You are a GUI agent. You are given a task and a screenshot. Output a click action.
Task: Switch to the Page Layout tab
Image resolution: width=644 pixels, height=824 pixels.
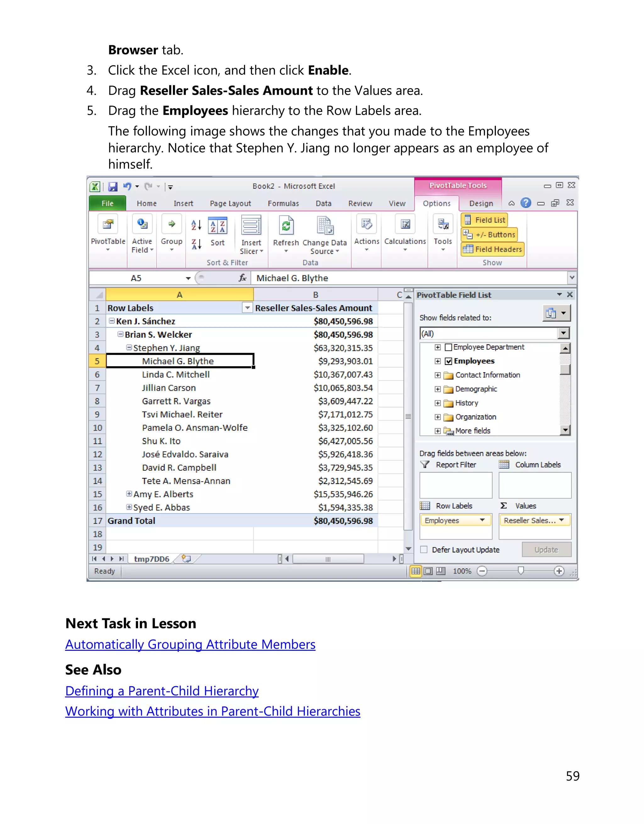(230, 203)
